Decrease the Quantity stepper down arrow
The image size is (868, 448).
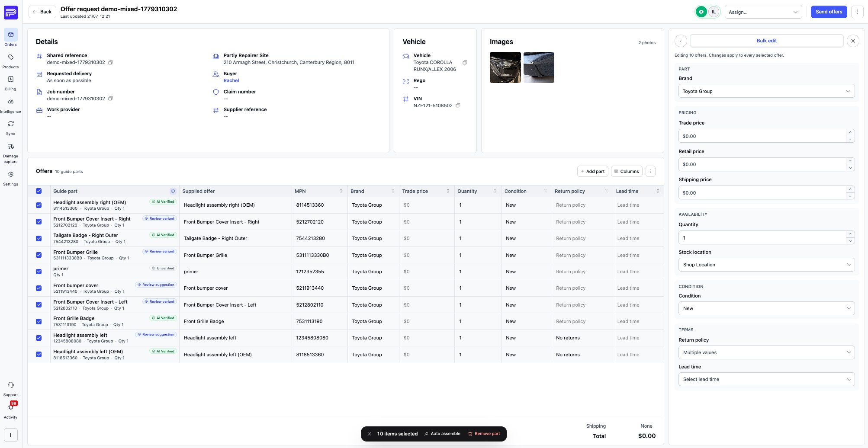(x=850, y=241)
